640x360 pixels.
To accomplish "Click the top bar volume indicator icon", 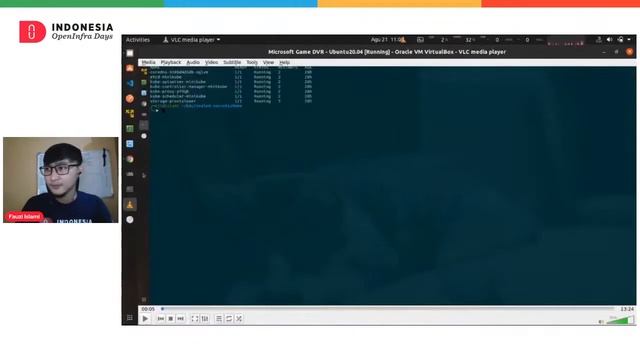I will click(609, 40).
